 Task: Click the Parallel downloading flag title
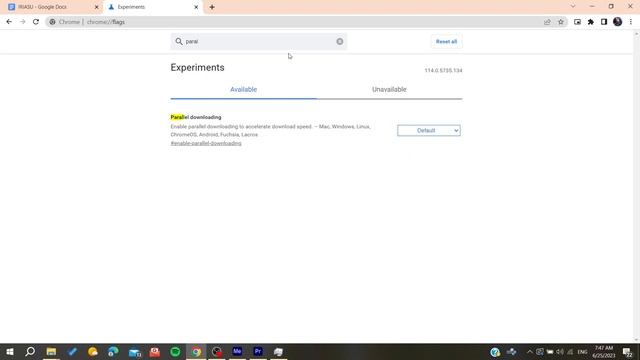click(196, 117)
